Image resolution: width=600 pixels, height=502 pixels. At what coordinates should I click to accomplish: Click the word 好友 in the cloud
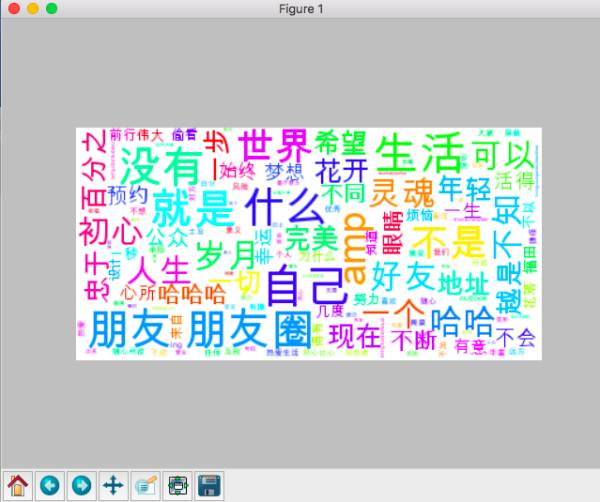[x=403, y=275]
